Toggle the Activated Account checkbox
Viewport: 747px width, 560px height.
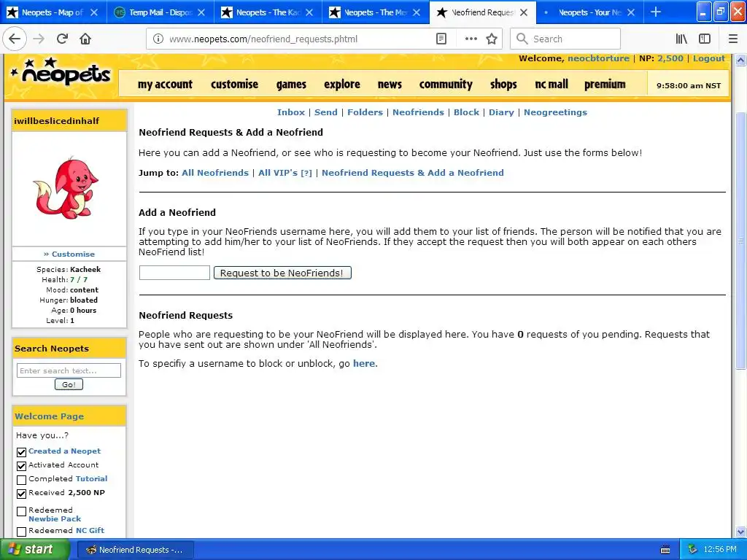click(x=21, y=466)
